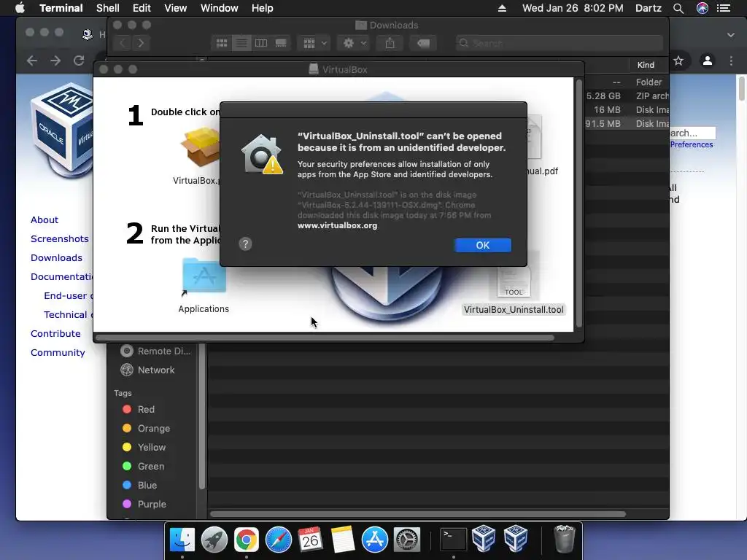The width and height of the screenshot is (747, 560).
Task: Open Google Chrome in the Dock
Action: 247,540
